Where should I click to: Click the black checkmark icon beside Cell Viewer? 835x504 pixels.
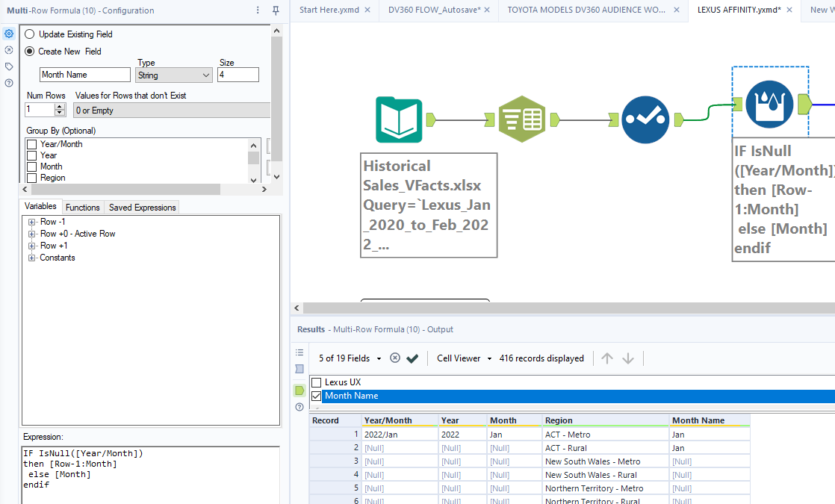click(412, 358)
